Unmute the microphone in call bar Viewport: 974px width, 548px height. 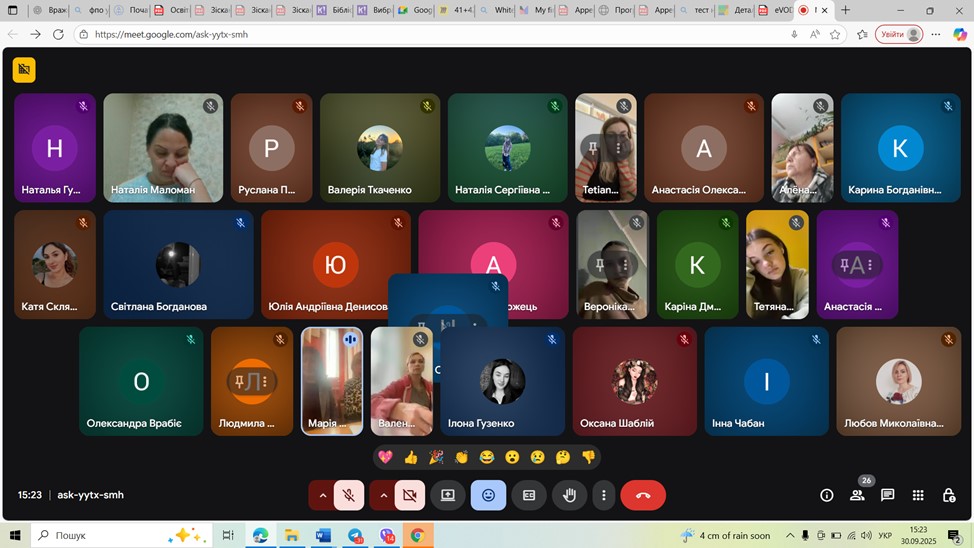pyautogui.click(x=349, y=495)
